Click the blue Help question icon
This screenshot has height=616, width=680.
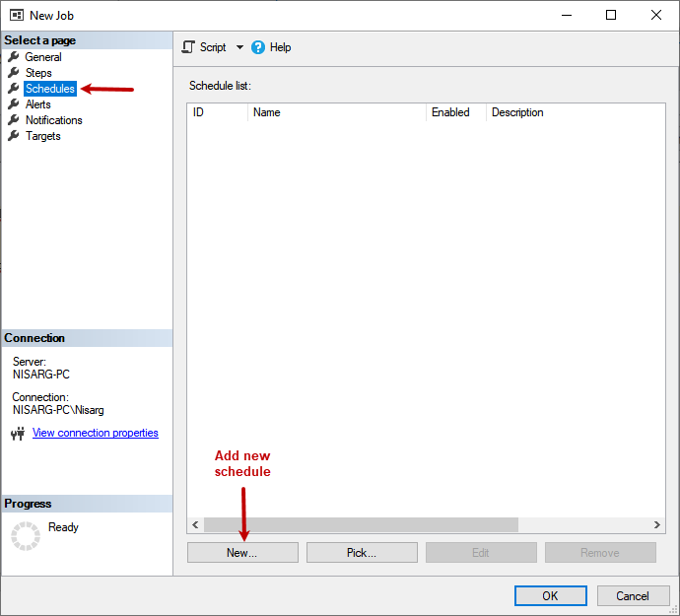coord(257,47)
